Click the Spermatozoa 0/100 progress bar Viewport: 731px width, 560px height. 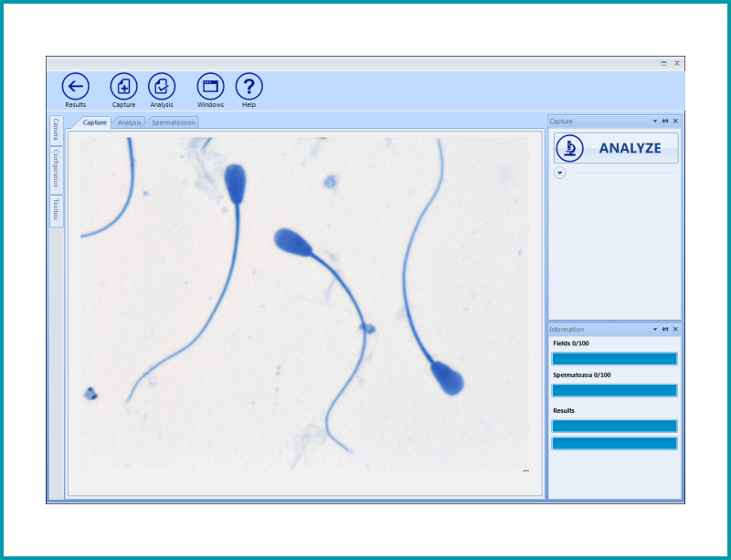coord(614,390)
